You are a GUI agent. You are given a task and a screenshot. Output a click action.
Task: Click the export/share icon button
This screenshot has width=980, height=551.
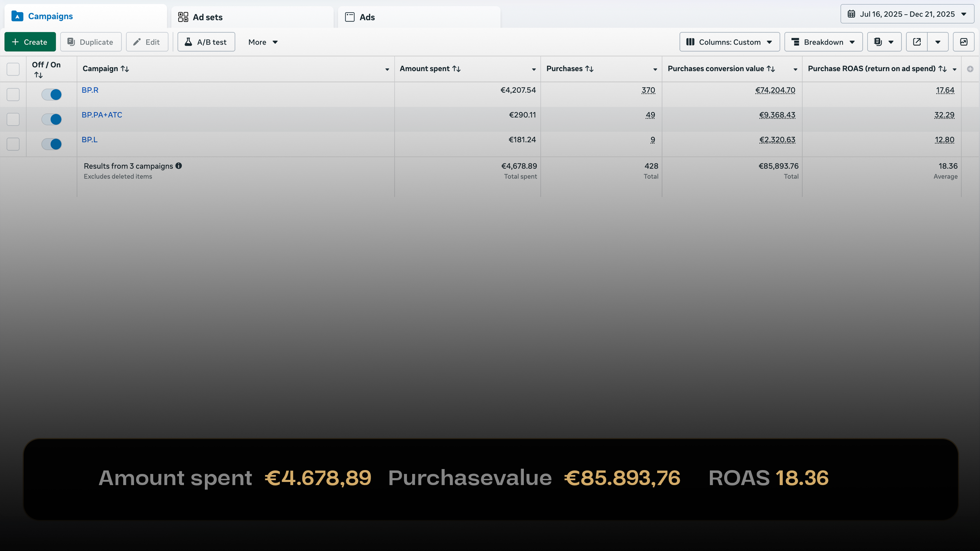point(917,42)
